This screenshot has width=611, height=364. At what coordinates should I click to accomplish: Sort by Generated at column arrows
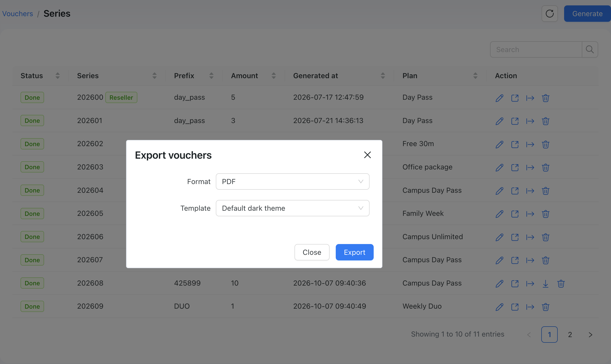pos(383,76)
